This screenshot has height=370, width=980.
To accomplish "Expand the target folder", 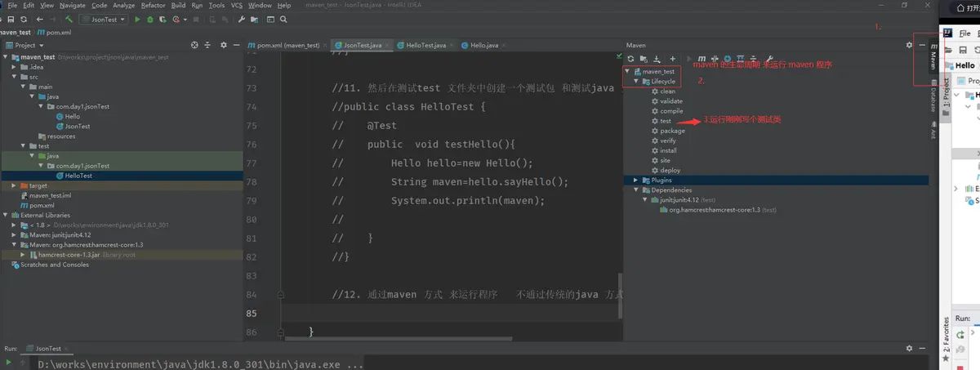I will pos(14,185).
